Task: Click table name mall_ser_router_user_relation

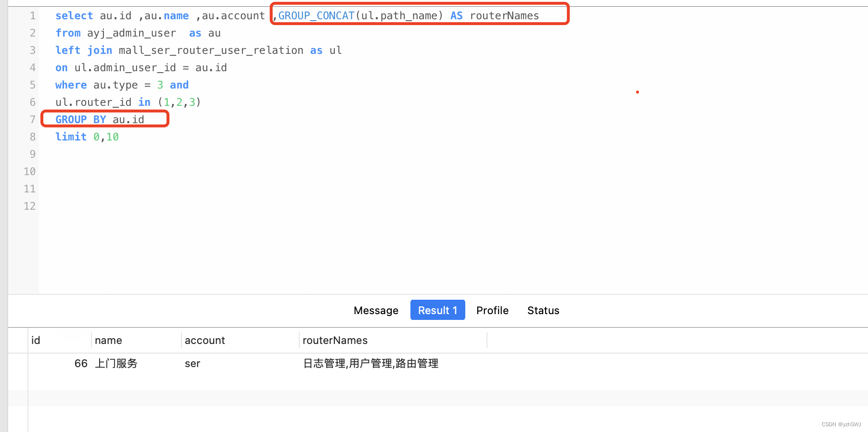Action: pos(211,51)
